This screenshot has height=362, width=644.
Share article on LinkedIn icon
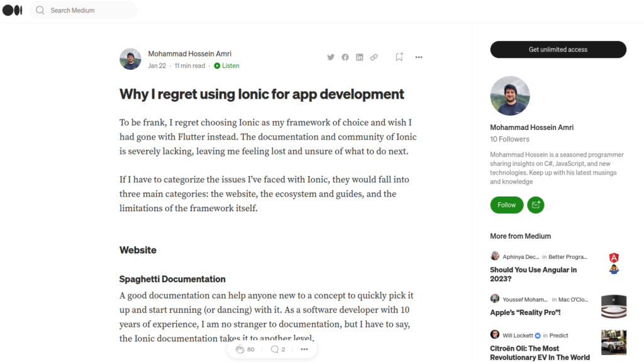tap(359, 57)
